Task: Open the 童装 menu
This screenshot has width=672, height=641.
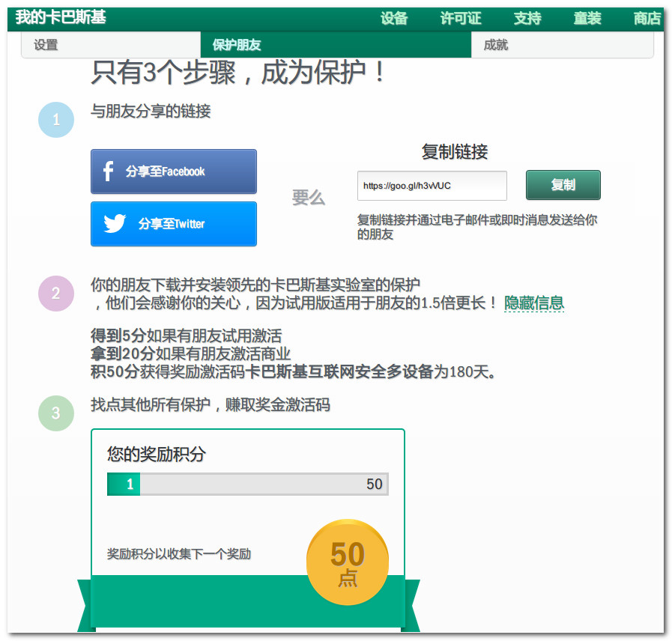Action: pos(587,19)
